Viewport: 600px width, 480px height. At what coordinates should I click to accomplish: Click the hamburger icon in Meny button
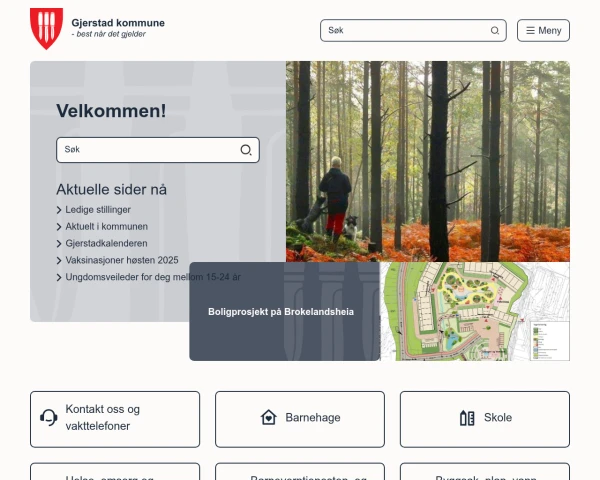pyautogui.click(x=529, y=31)
